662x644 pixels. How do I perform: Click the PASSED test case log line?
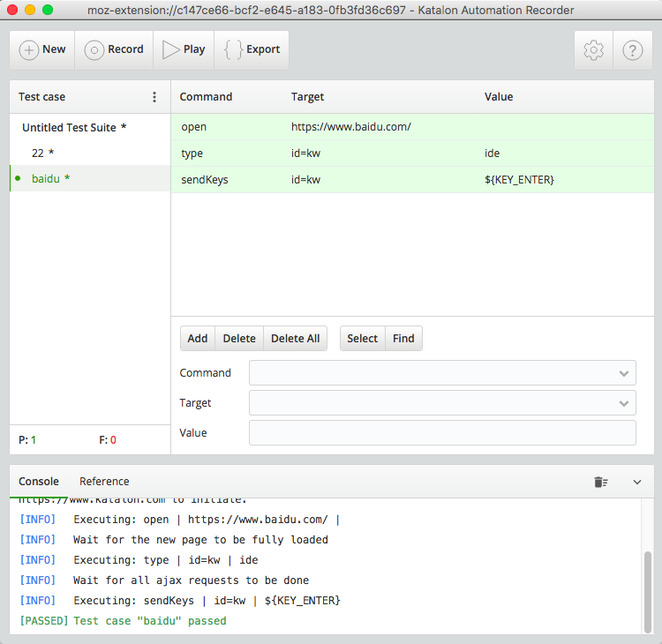(x=123, y=621)
